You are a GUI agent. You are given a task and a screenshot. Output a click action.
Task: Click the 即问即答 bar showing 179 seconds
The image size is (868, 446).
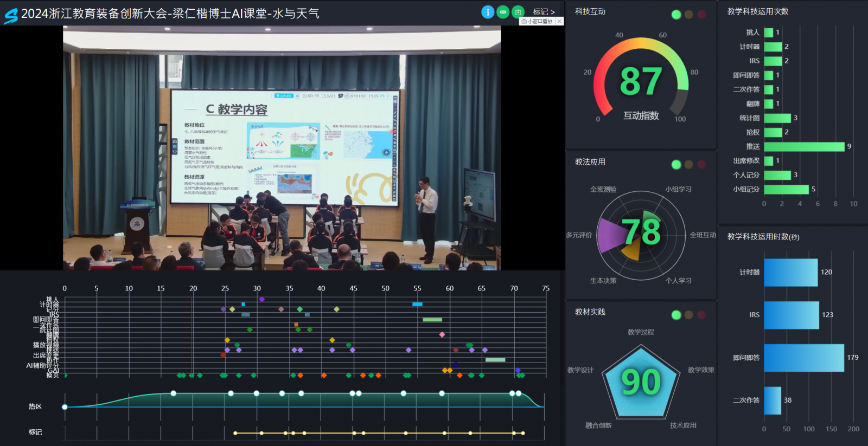click(x=803, y=358)
